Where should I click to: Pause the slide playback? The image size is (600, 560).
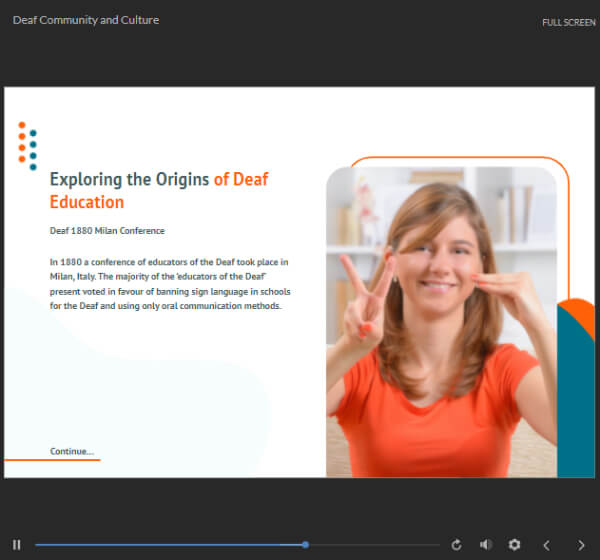point(17,544)
